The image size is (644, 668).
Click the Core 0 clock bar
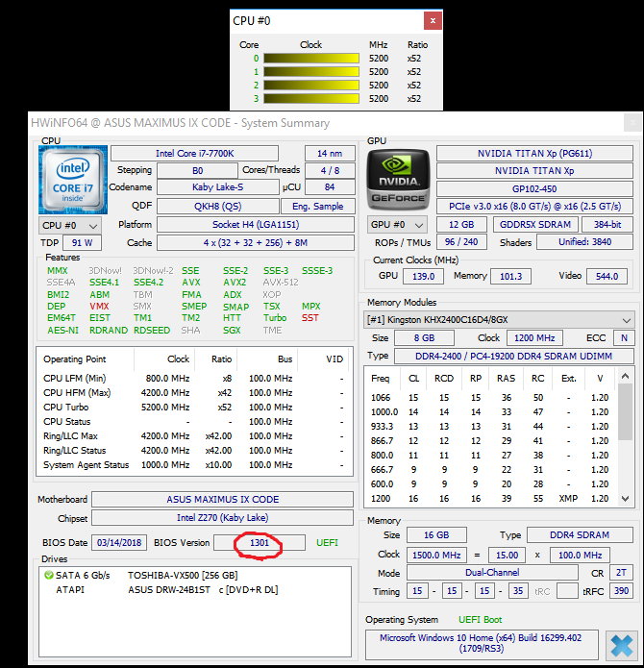(x=311, y=59)
